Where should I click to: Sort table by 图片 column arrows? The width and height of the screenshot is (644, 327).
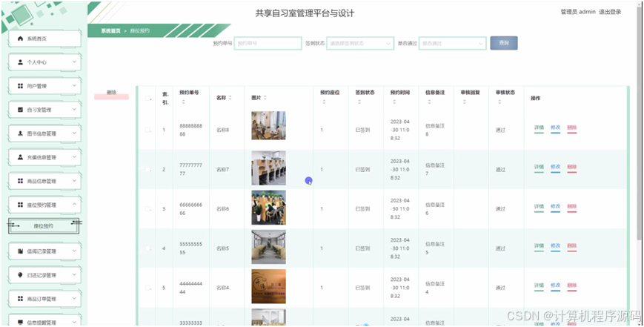265,98
